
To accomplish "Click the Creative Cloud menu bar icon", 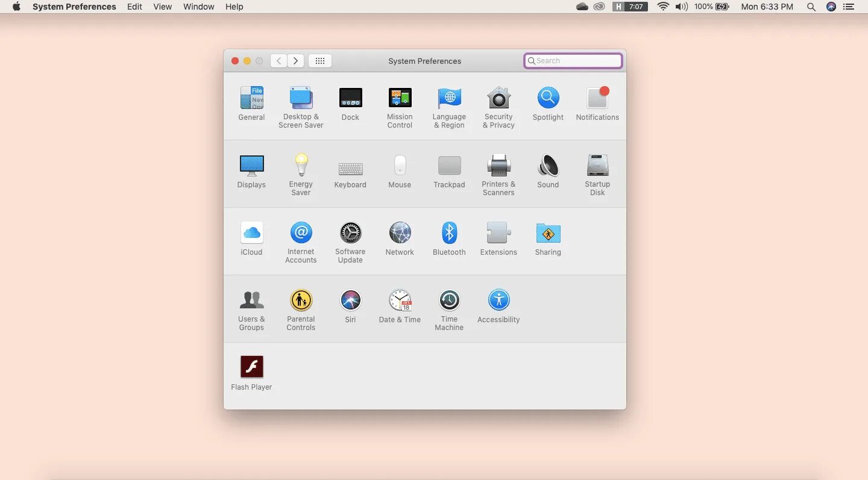I will point(599,7).
